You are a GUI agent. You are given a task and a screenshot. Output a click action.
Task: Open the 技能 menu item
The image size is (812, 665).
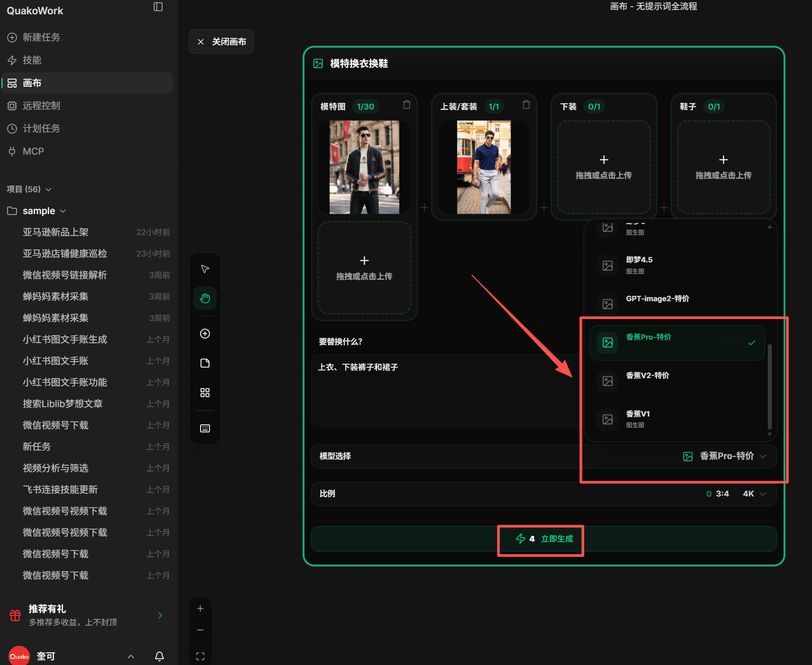[87, 60]
